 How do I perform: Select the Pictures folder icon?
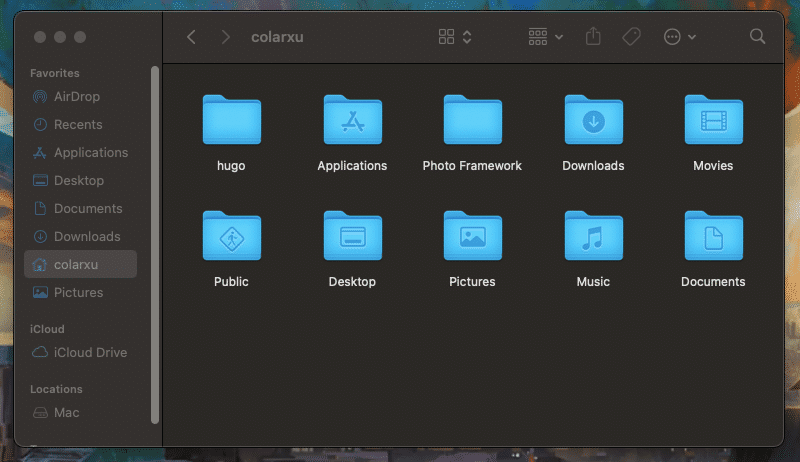coord(473,236)
